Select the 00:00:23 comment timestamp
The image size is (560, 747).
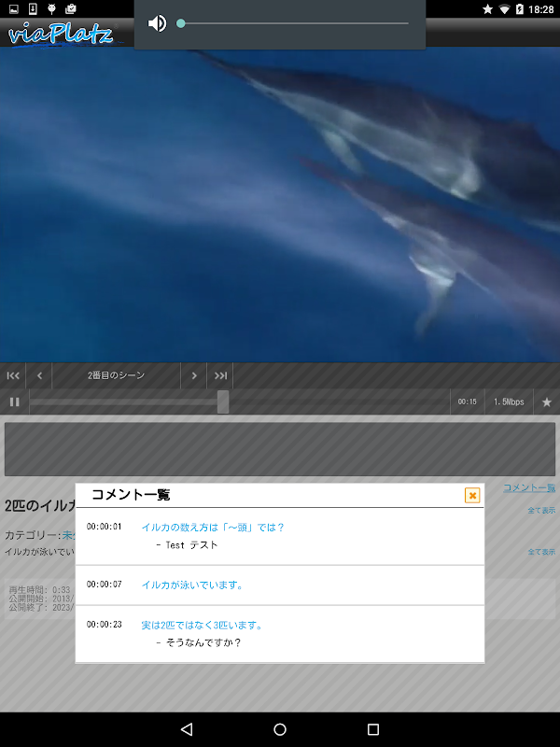(x=104, y=624)
